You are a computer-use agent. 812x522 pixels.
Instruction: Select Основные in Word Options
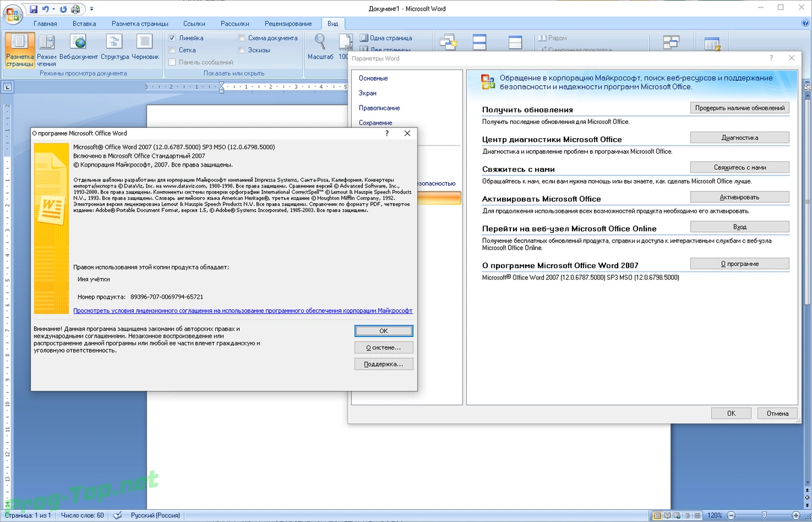click(374, 79)
